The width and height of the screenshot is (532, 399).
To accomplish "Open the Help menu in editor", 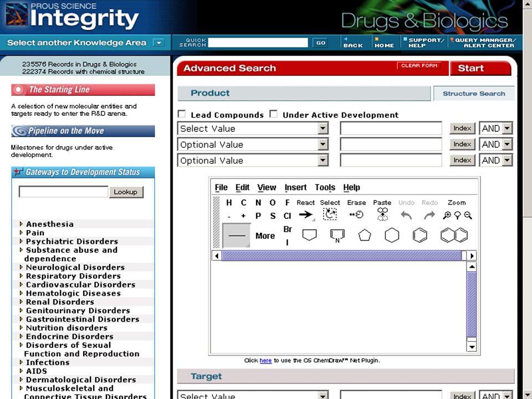I will (x=351, y=187).
